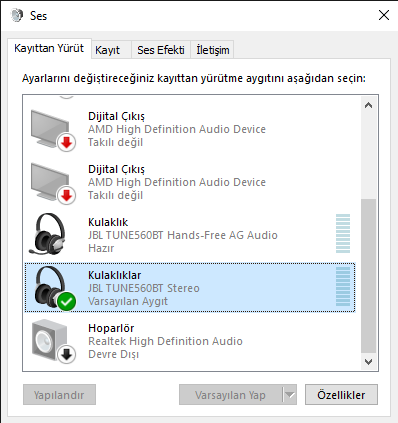The width and height of the screenshot is (398, 423).
Task: Click the Realtek Hoparlör speaker icon
Action: click(x=53, y=341)
